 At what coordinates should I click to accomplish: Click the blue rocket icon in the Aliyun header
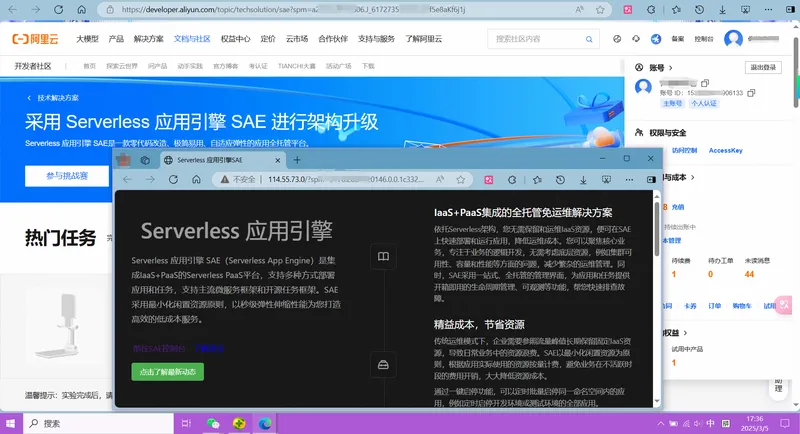[x=656, y=39]
